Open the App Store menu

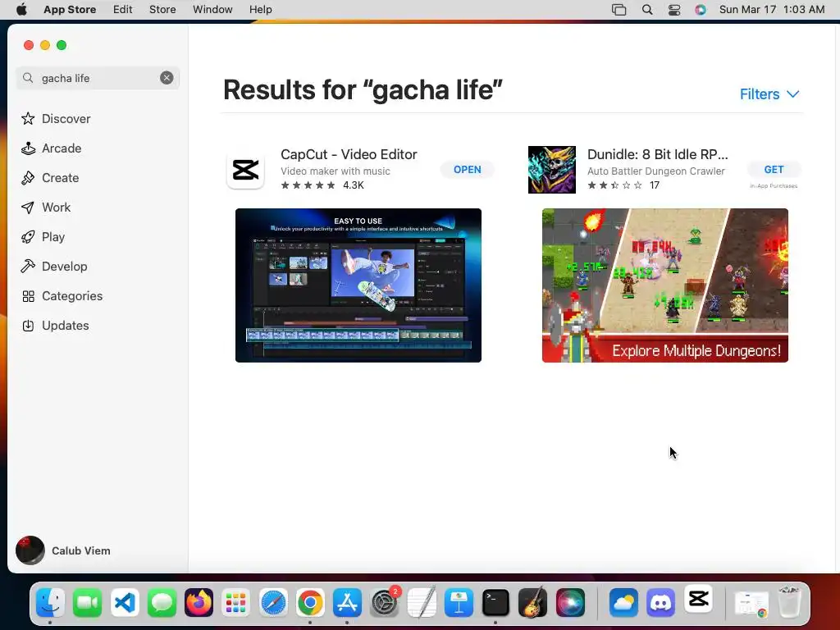tap(70, 9)
